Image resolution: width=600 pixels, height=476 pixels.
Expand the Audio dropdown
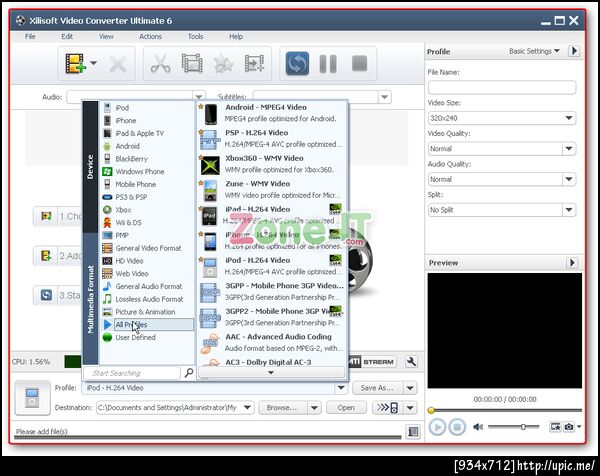(199, 97)
